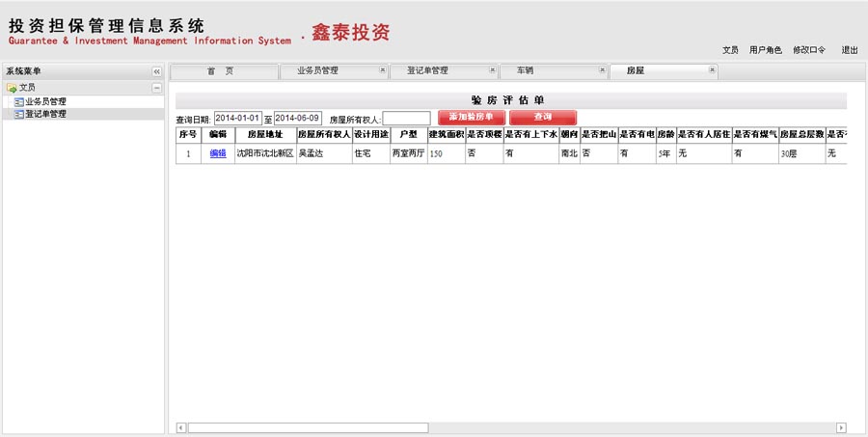Viewport: 868px width, 437px height.
Task: Collapse the 系统菜单 sidebar panel
Action: pos(156,71)
